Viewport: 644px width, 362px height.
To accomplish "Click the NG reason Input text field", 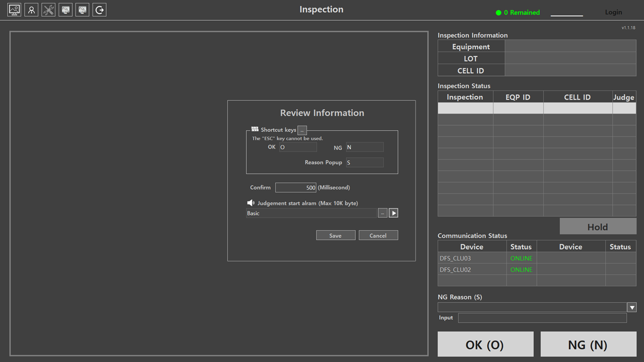I will click(542, 318).
